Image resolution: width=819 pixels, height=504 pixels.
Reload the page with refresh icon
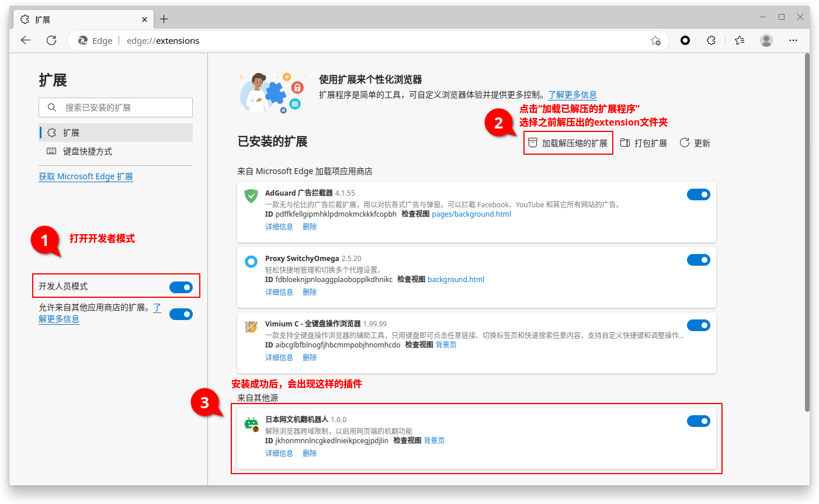coord(51,40)
